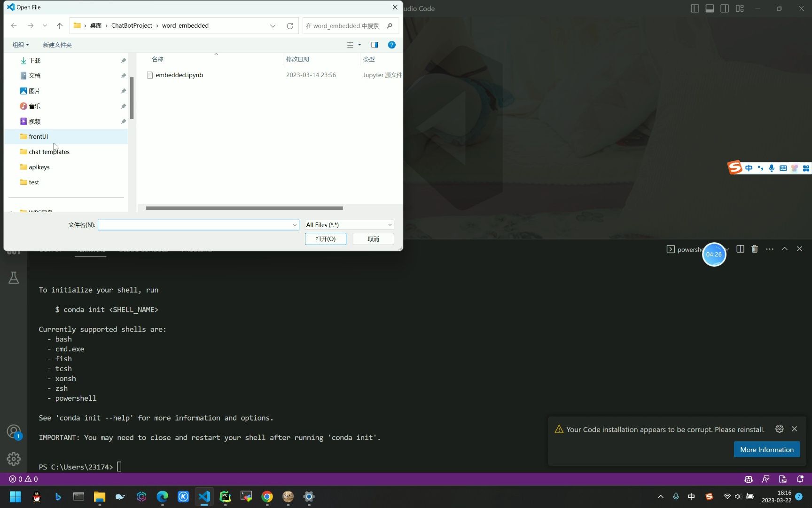Click 新建文件夹 new folder button
Viewport: 812px width, 508px height.
57,45
